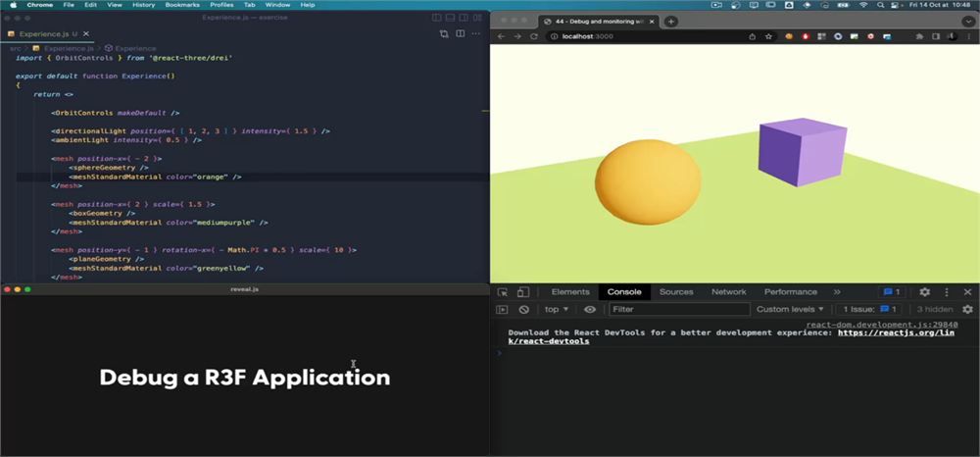
Task: Customize VS Code layout icon
Action: pyautogui.click(x=476, y=18)
